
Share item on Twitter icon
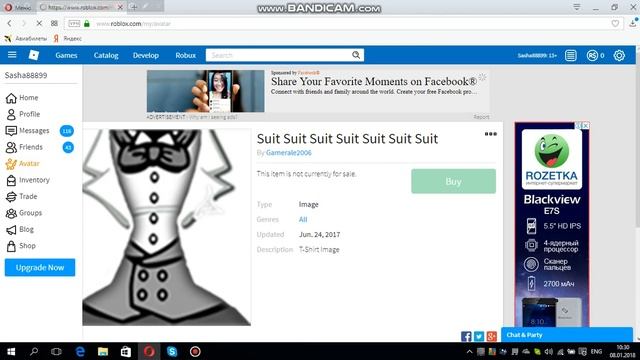point(479,336)
